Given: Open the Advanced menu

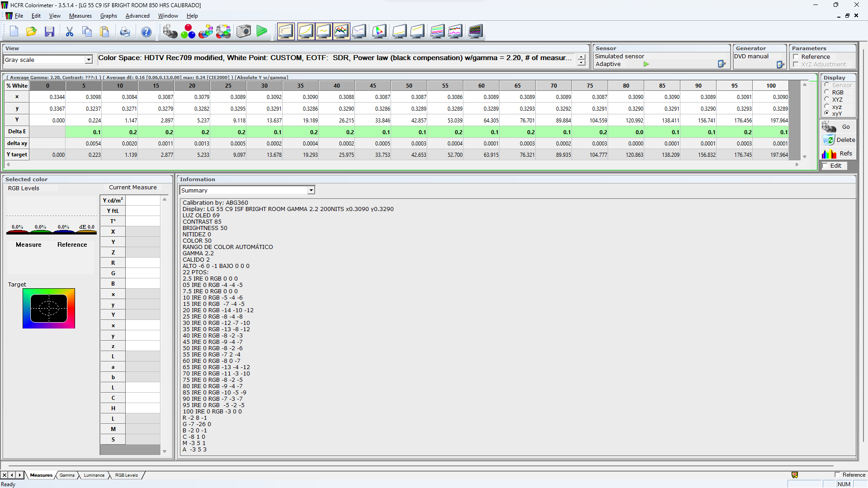Looking at the screenshot, I should [x=137, y=16].
